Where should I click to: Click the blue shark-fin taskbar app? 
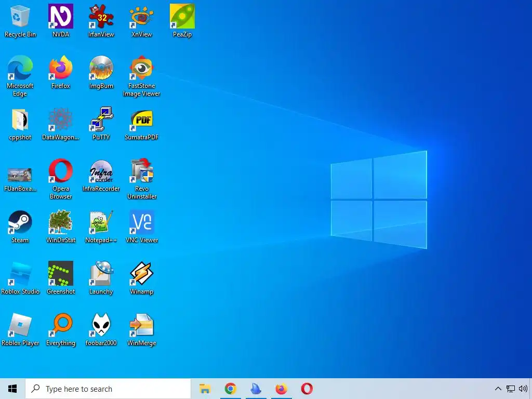[256, 389]
